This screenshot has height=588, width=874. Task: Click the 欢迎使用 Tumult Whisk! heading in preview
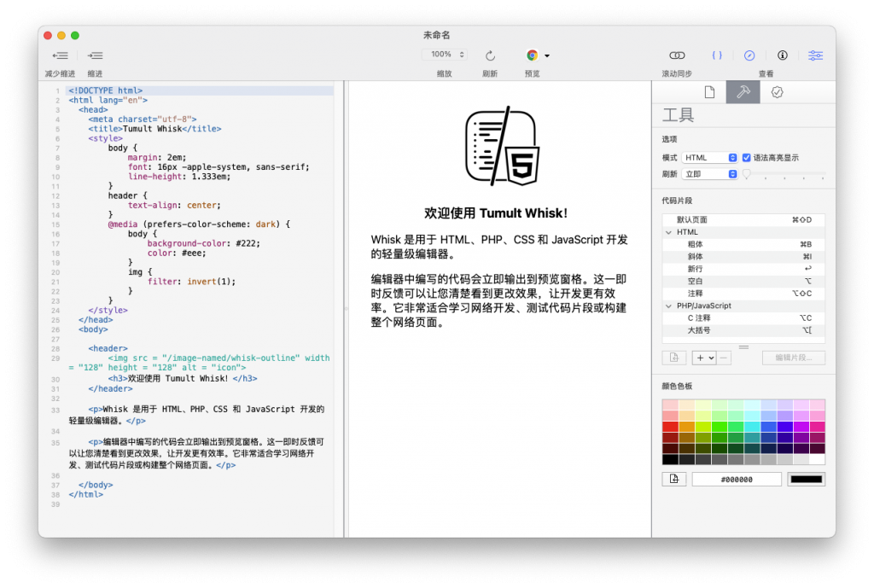coord(496,213)
